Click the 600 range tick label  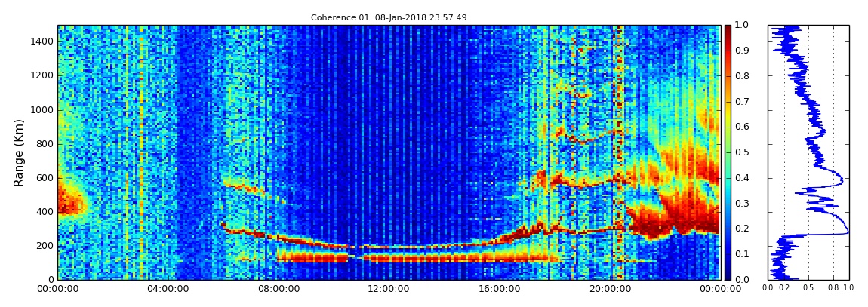pyautogui.click(x=45, y=177)
